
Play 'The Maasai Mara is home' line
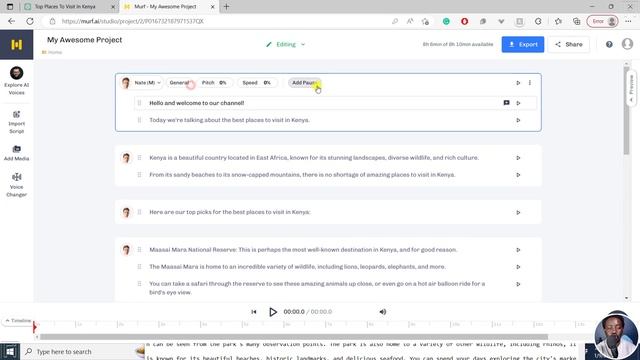tap(518, 267)
